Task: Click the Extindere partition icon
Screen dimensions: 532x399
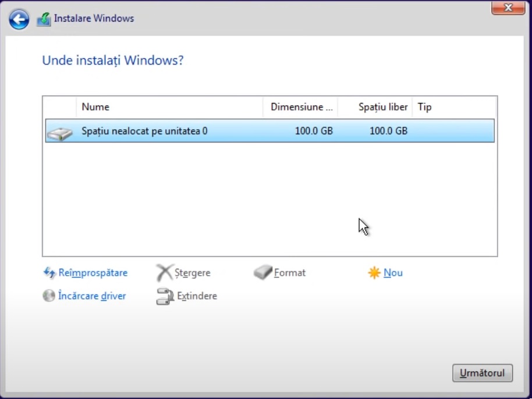Action: 165,296
